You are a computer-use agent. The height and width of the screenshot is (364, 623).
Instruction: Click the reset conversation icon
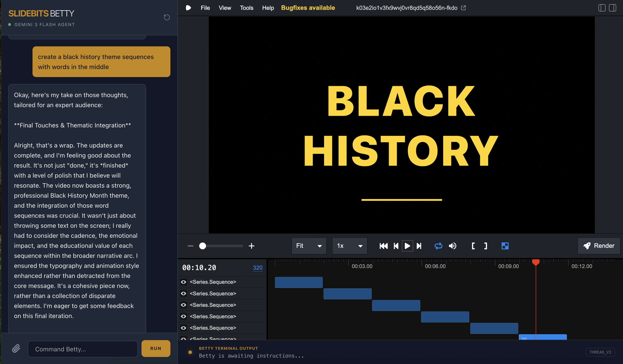(167, 17)
